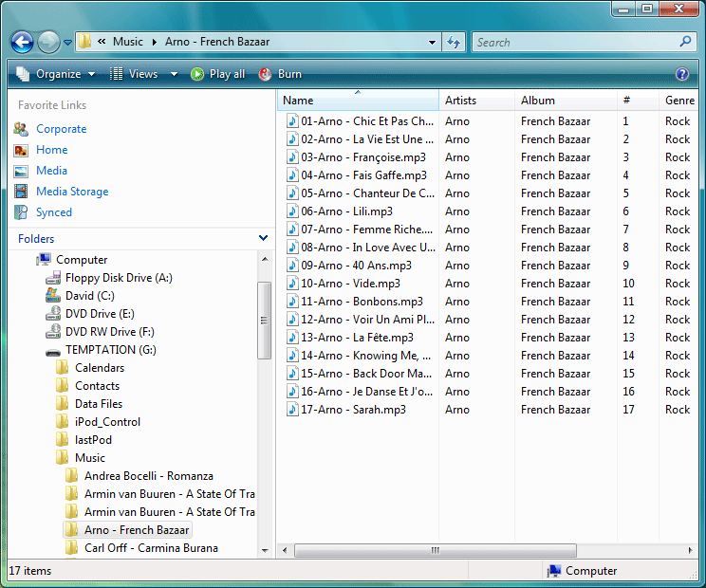Select Floppy Disk Drive (A:) in tree
The width and height of the screenshot is (706, 588).
119,278
